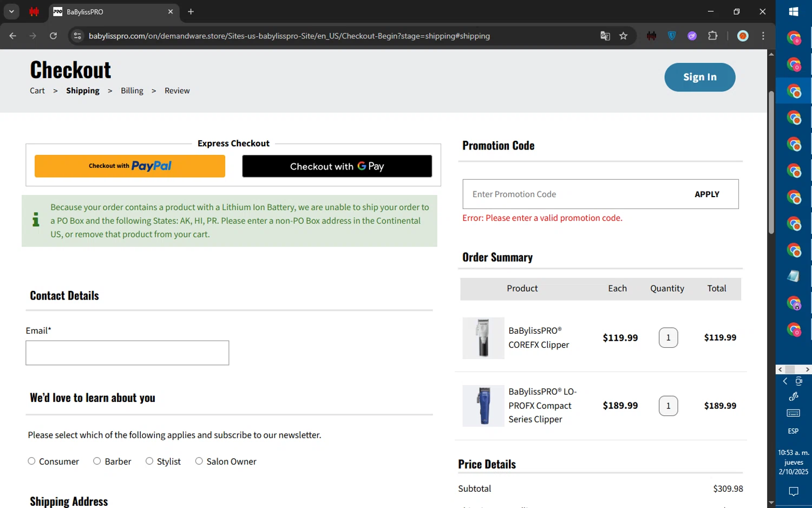Viewport: 812px width, 508px height.
Task: Select the Stylist radio option
Action: 149,461
